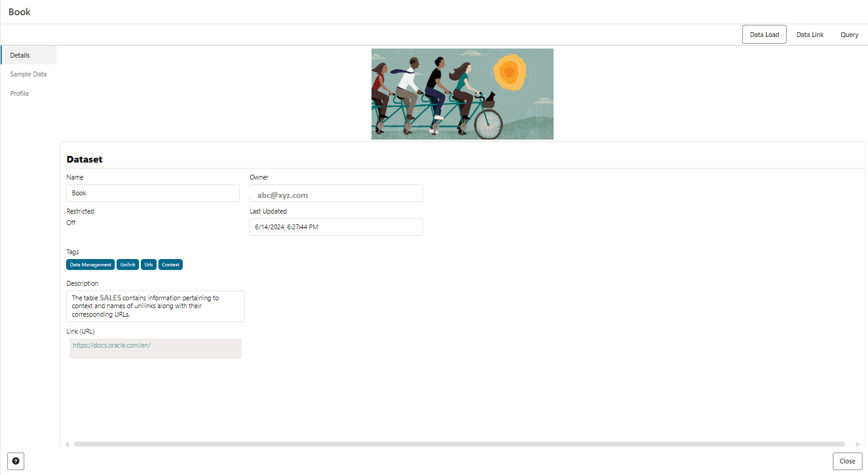Open the Data Load view
Image resolution: width=868 pixels, height=475 pixels.
(x=764, y=34)
